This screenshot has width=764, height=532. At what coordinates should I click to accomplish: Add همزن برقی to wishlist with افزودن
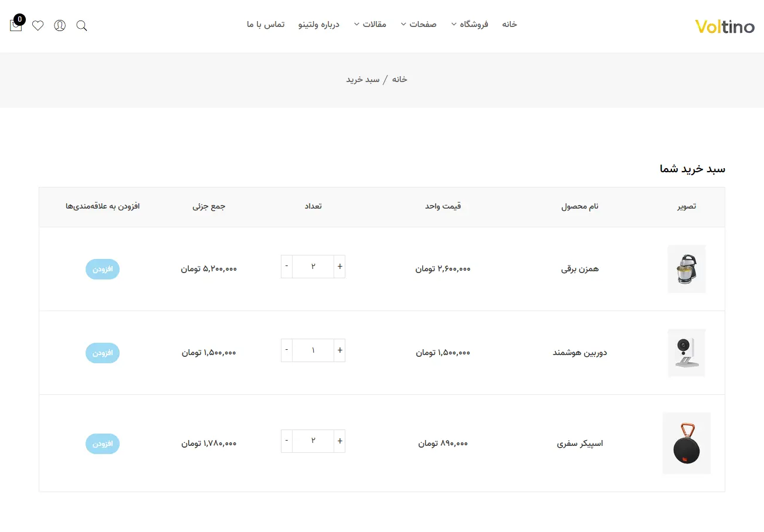(103, 269)
